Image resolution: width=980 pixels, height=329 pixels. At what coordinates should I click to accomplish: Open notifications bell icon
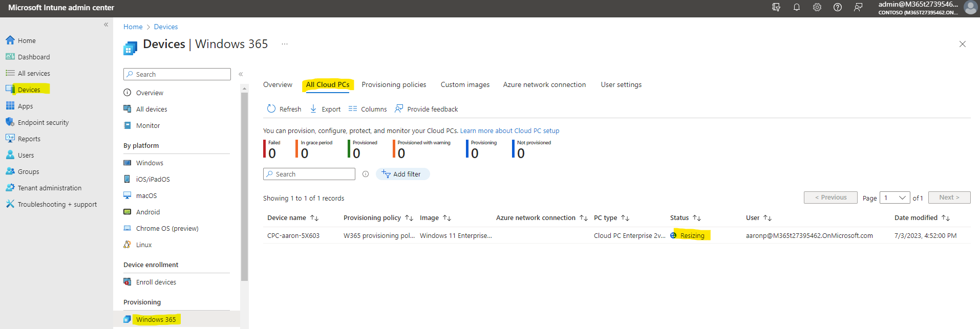(797, 8)
